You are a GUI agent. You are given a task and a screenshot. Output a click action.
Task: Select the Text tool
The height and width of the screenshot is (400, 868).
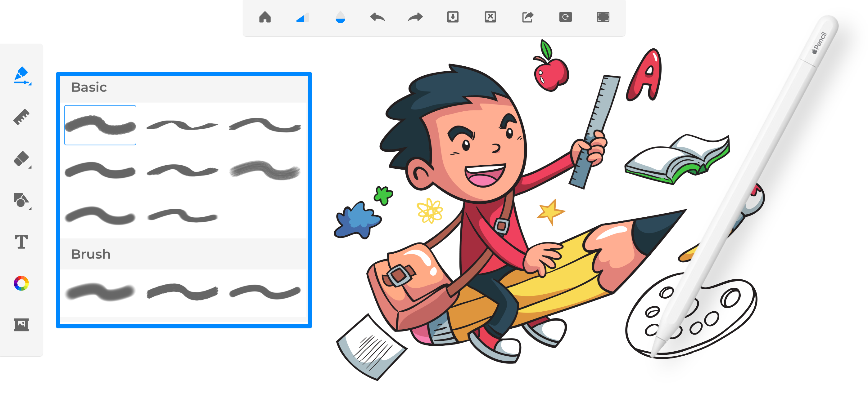(21, 242)
